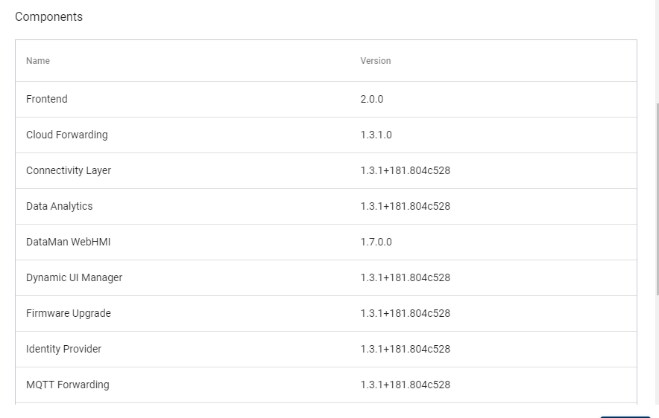This screenshot has height=418, width=659.
Task: Click the Data Analytics version value
Action: click(x=405, y=206)
